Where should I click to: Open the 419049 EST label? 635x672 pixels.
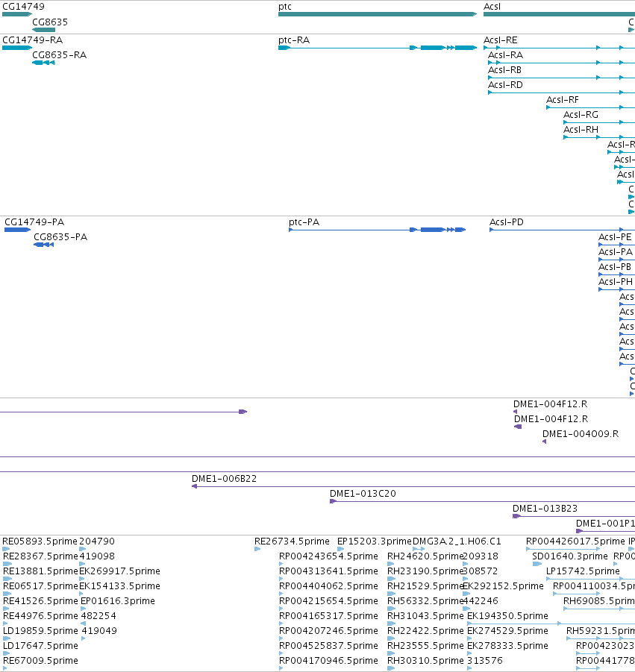click(99, 631)
